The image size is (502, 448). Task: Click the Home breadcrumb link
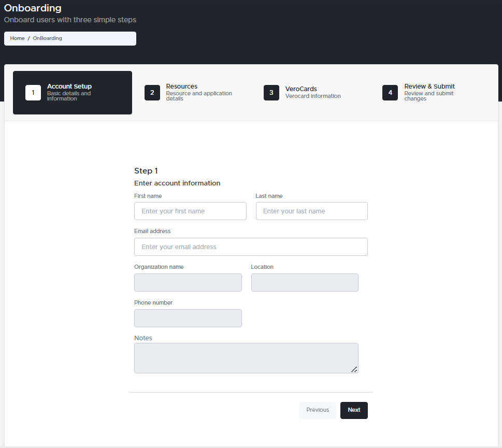click(x=17, y=38)
